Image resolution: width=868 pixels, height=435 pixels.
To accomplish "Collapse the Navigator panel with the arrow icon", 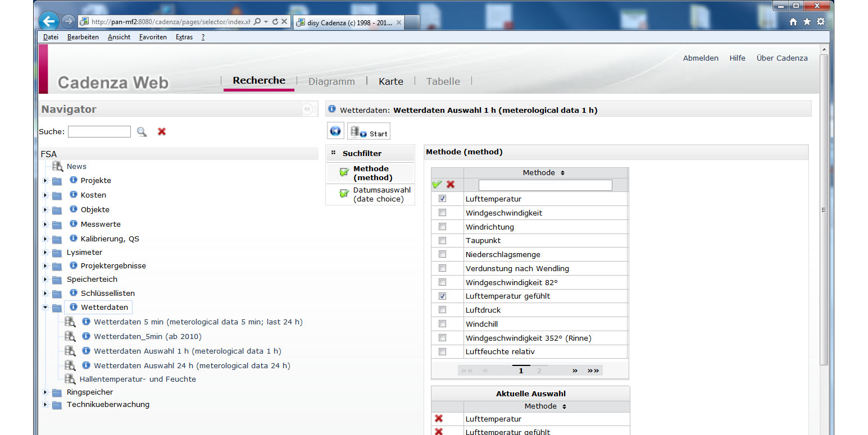I will 307,109.
